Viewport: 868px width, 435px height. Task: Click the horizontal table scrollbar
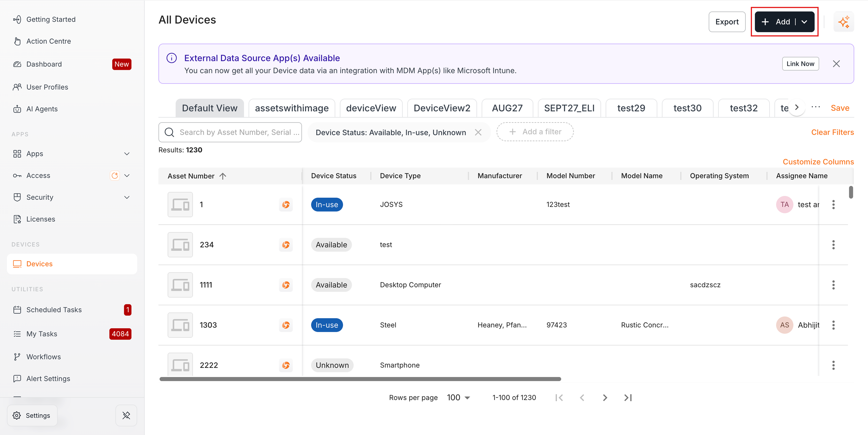click(x=360, y=379)
